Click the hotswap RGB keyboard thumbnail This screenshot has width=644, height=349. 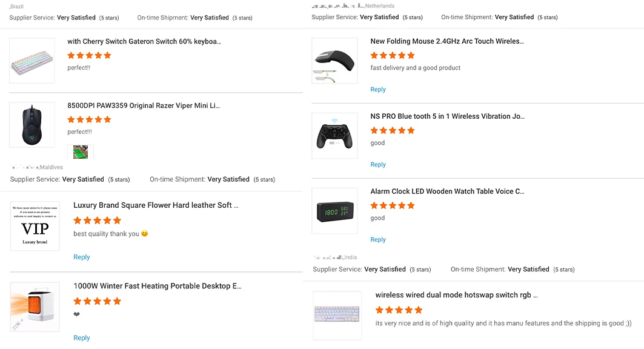337,315
